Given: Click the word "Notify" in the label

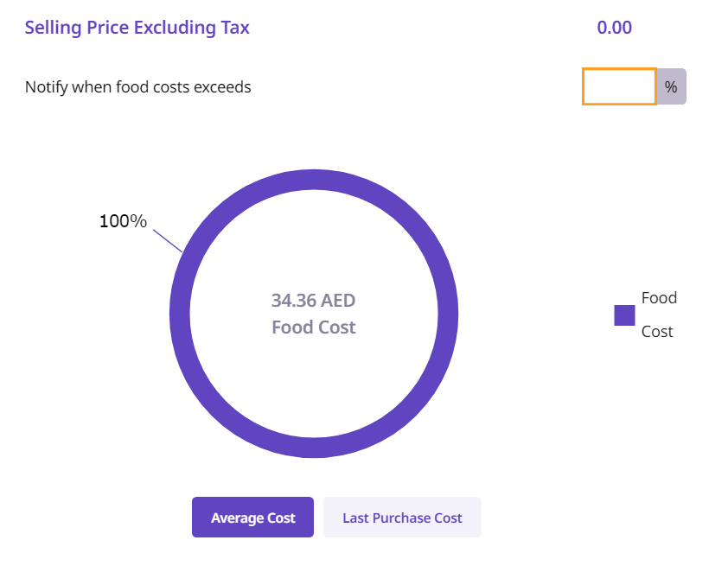Looking at the screenshot, I should pyautogui.click(x=46, y=87).
